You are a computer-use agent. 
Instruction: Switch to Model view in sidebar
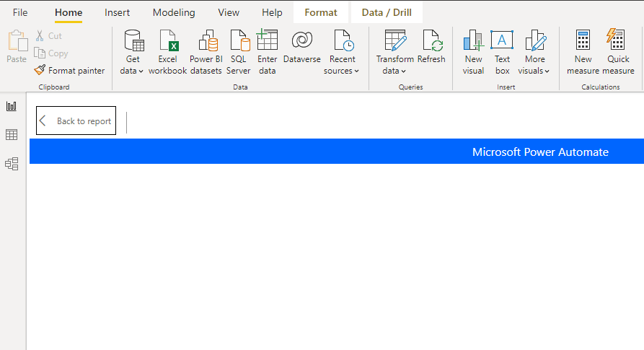12,164
